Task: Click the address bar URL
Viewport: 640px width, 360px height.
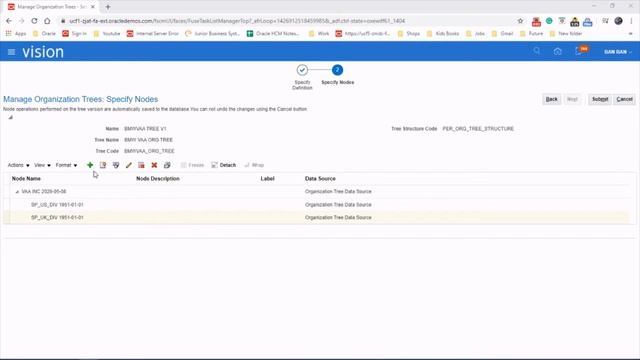Action: click(237, 21)
